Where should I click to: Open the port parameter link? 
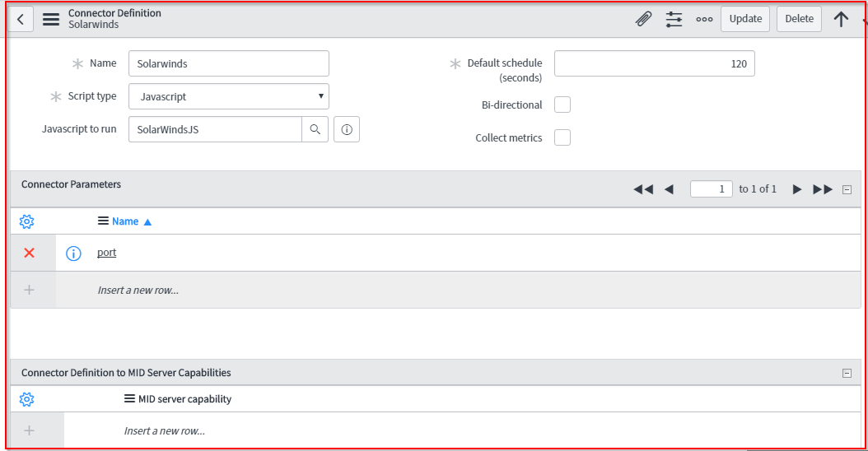click(107, 253)
